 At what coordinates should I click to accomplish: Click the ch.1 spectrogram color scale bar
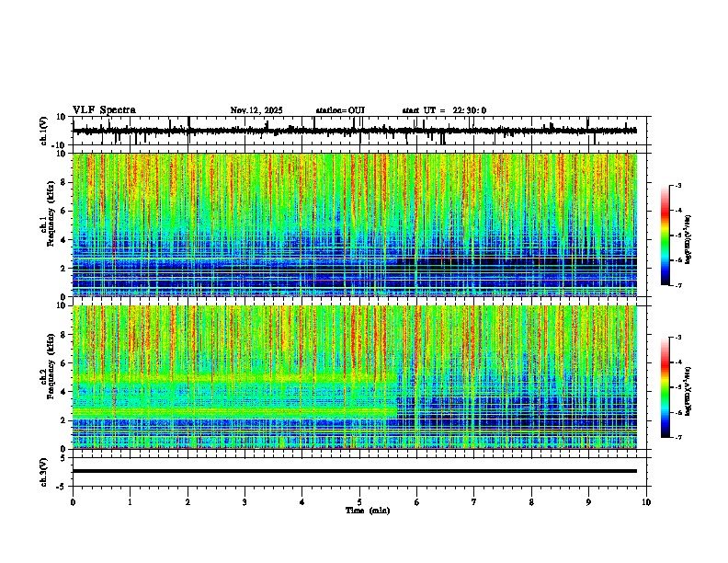tap(665, 236)
